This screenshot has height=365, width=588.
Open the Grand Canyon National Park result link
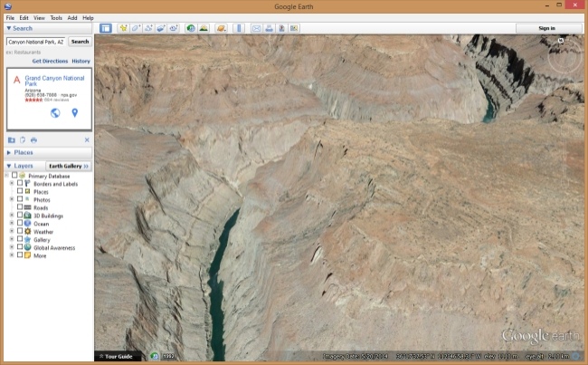point(55,81)
